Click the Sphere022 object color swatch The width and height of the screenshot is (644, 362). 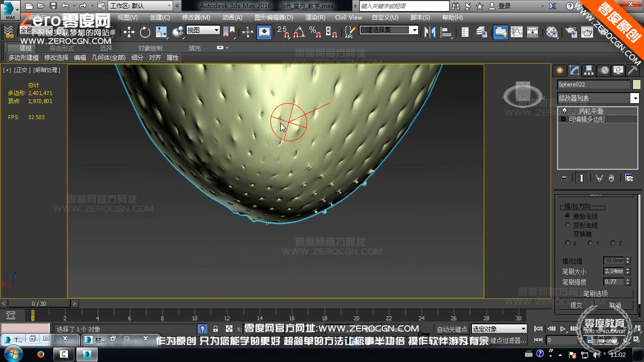(636, 84)
